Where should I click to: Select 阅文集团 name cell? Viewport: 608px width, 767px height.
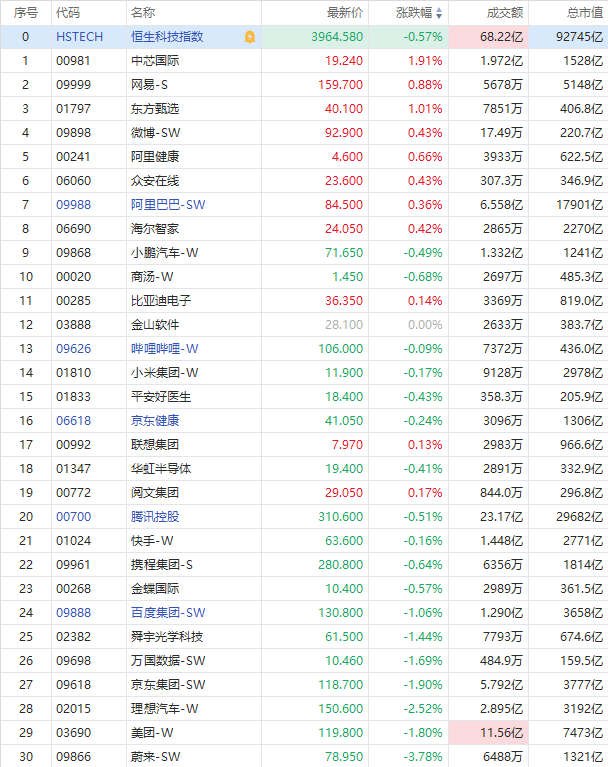pyautogui.click(x=194, y=492)
